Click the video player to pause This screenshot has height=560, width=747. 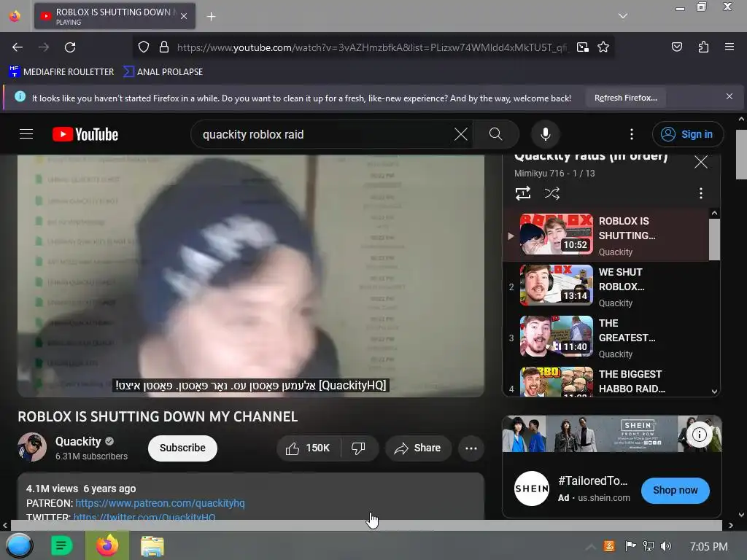251,275
